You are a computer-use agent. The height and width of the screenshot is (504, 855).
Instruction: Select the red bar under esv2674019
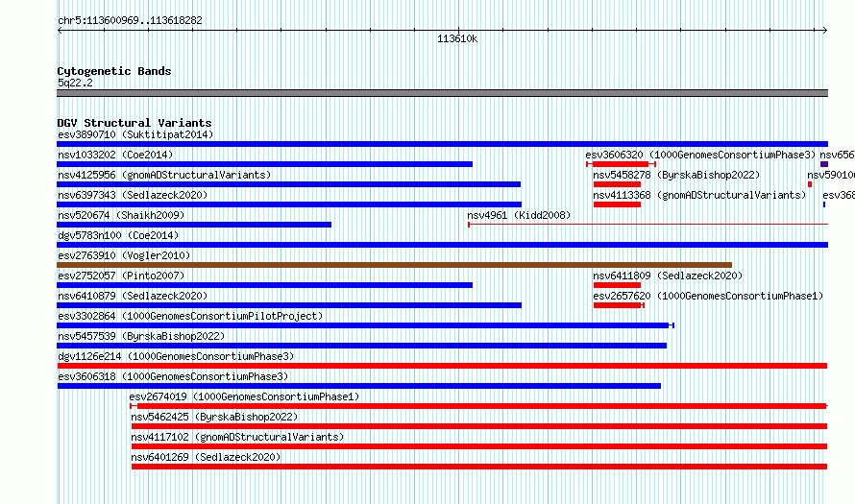pyautogui.click(x=478, y=406)
